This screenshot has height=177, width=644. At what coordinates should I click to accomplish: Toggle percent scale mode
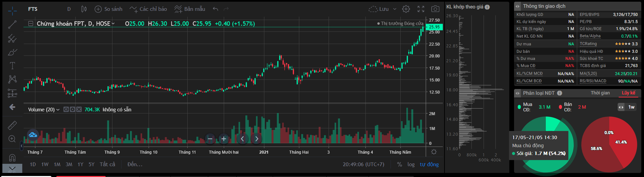pos(400,164)
